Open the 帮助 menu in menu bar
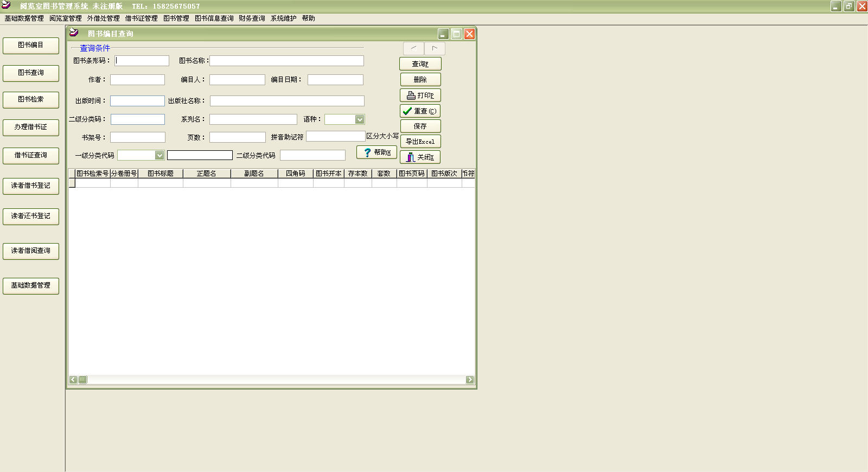 click(x=309, y=18)
